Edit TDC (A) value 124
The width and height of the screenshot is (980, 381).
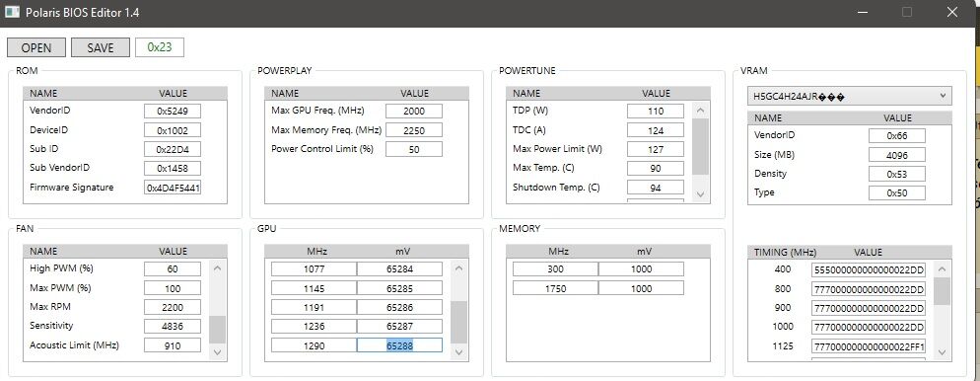[x=655, y=130]
